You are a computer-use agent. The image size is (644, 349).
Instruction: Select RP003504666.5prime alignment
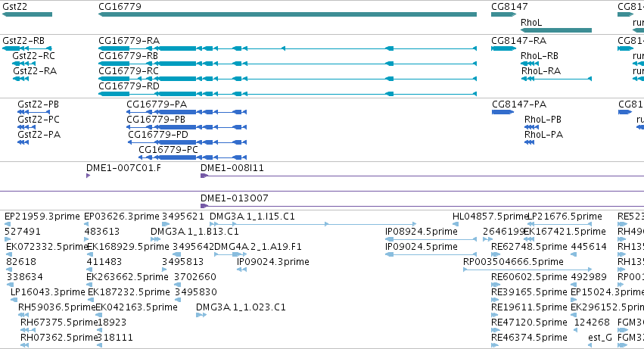coord(527,270)
